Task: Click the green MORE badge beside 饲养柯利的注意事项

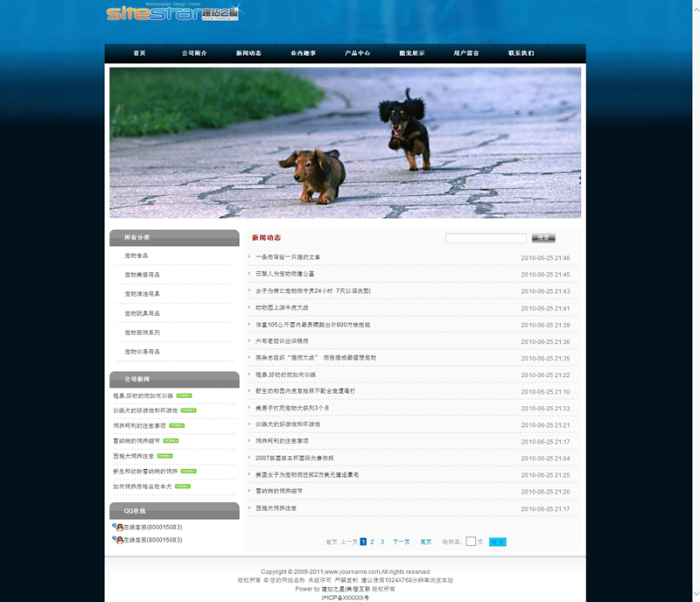Action: point(177,425)
